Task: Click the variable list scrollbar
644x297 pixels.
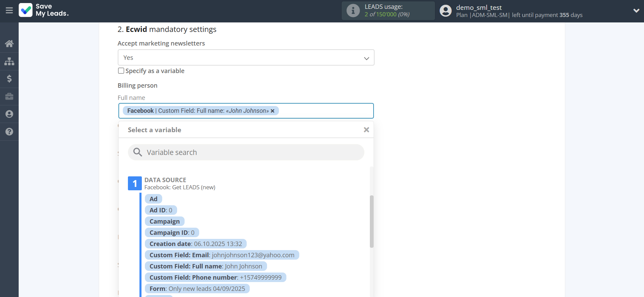Action: tap(372, 221)
